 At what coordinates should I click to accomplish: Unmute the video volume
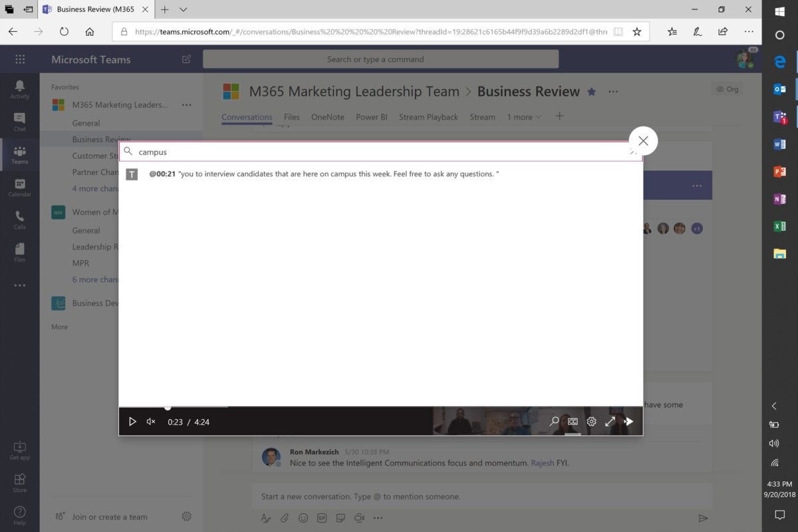[x=151, y=422]
